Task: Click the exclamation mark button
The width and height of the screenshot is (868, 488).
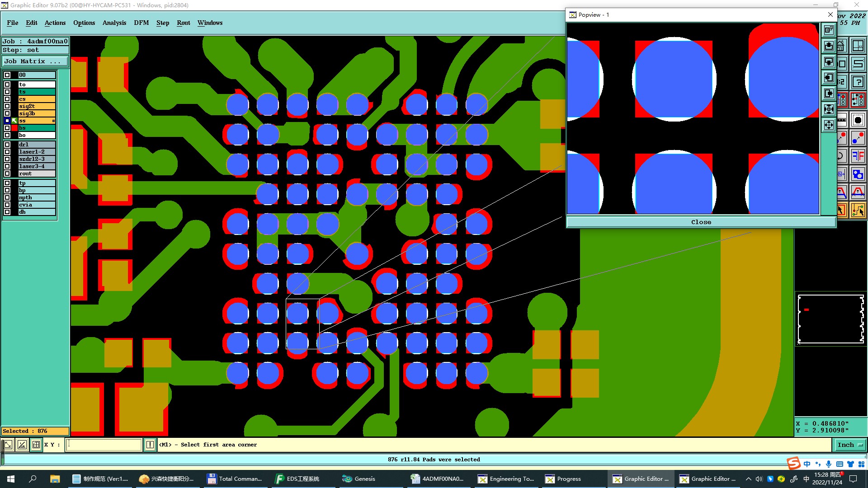Action: [150, 445]
